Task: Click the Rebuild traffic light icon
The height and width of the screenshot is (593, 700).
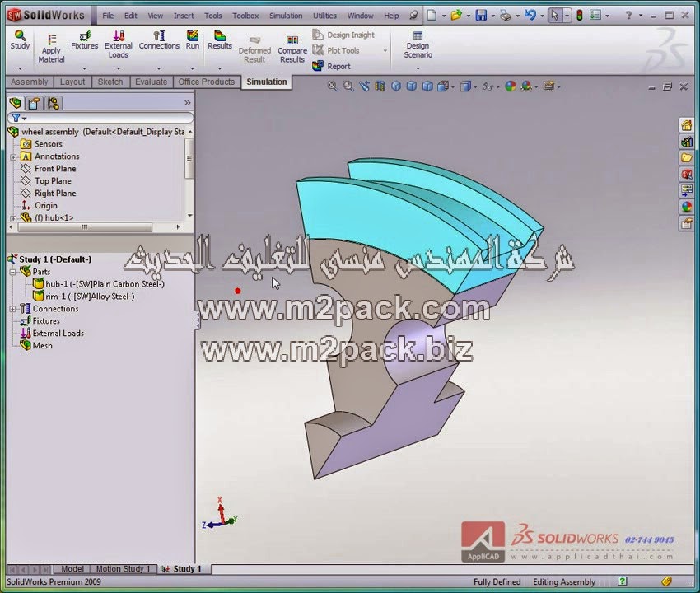Action: point(580,15)
